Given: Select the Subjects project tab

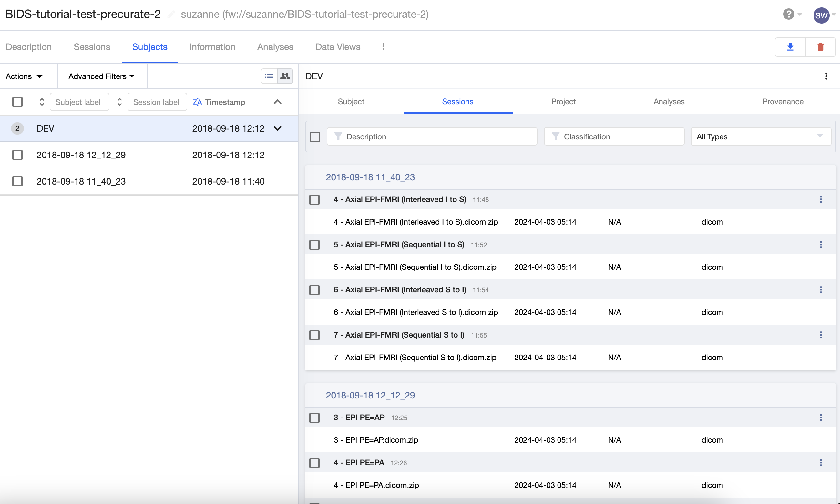Looking at the screenshot, I should 149,47.
